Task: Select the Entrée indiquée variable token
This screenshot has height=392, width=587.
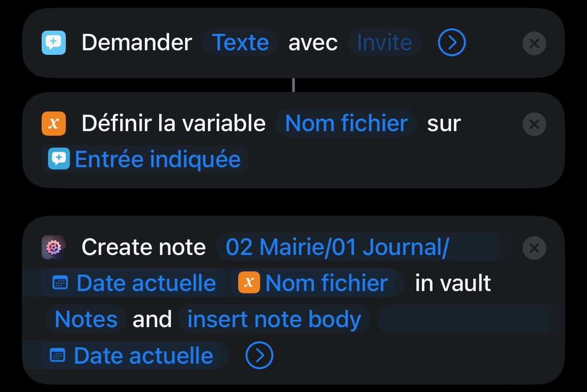Action: coord(157,159)
